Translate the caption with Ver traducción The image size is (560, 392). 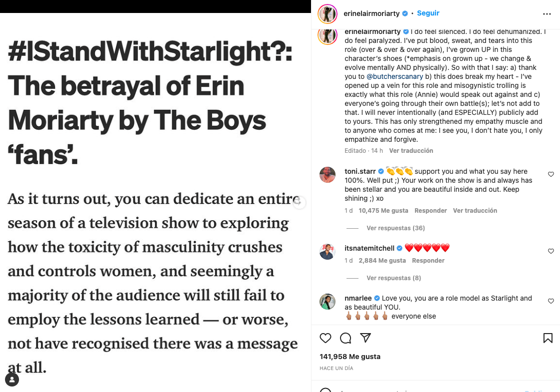[x=411, y=151]
